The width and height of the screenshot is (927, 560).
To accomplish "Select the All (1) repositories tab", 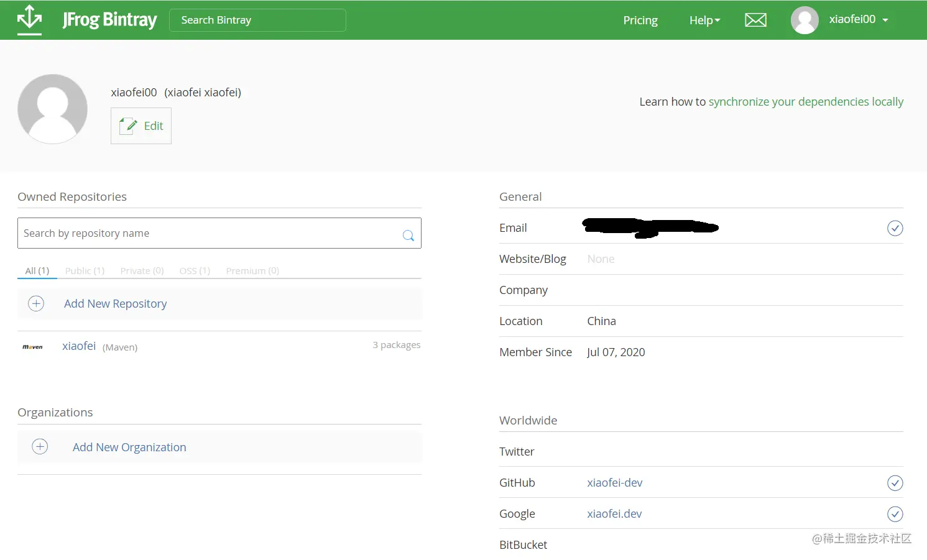I will [x=37, y=270].
